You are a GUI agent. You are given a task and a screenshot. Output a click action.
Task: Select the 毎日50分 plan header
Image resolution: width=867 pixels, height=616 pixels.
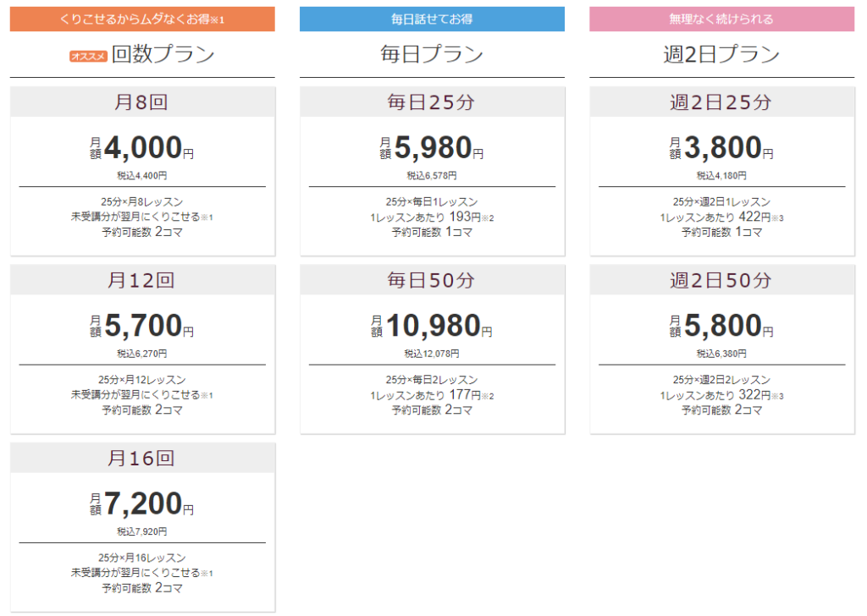pyautogui.click(x=432, y=280)
